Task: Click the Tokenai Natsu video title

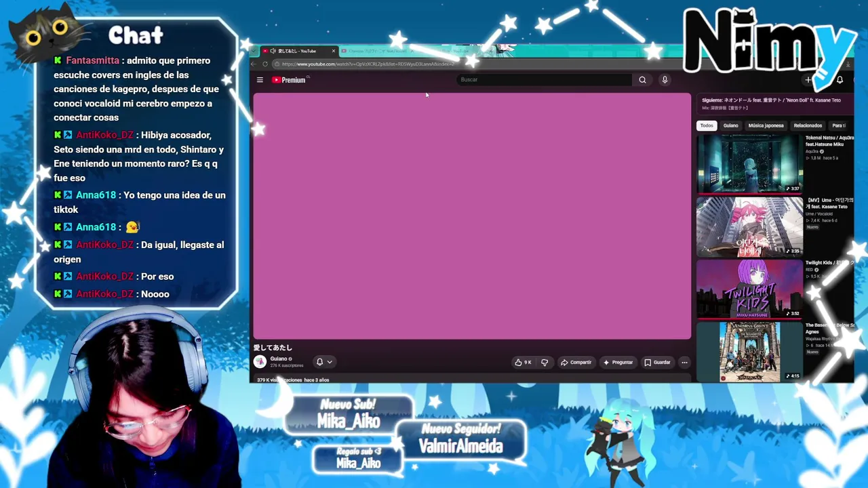Action: click(829, 140)
